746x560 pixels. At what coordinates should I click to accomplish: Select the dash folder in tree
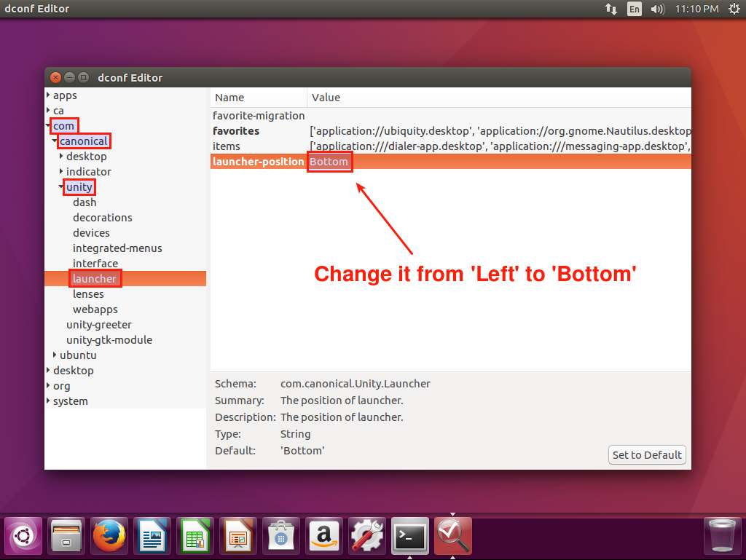pyautogui.click(x=85, y=202)
